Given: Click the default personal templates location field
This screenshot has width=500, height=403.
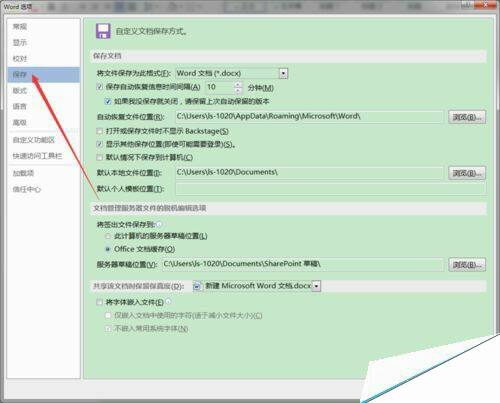Looking at the screenshot, I should pos(330,189).
